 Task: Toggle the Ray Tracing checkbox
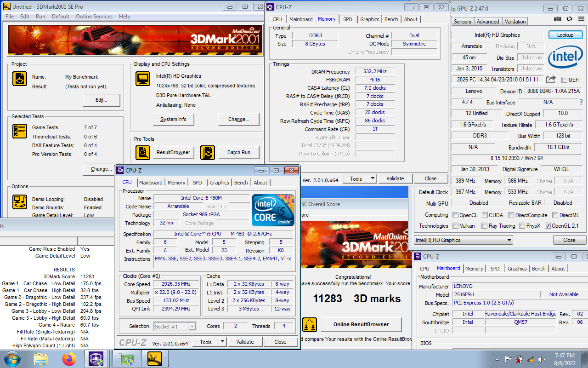click(x=484, y=226)
